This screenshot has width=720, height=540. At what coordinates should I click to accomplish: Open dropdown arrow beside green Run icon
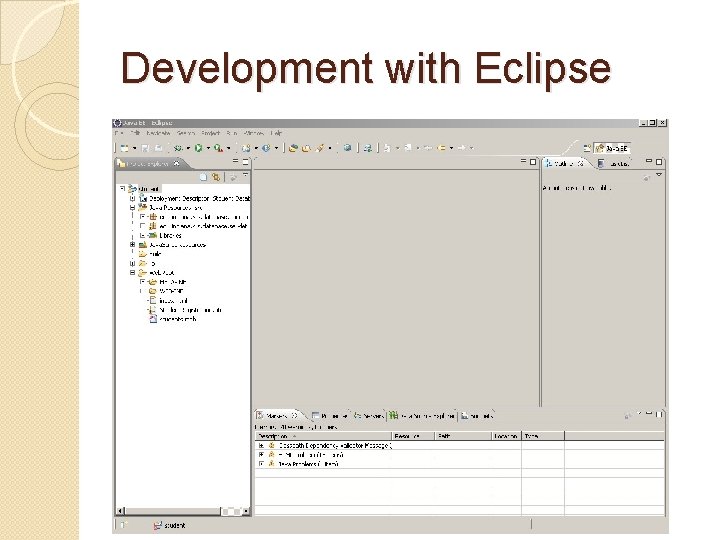tap(208, 148)
